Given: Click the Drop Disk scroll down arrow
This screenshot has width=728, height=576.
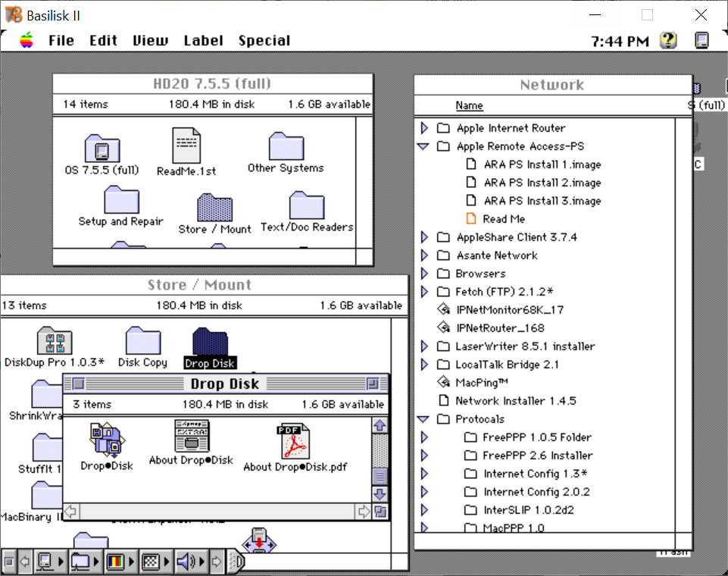Looking at the screenshot, I should point(380,494).
